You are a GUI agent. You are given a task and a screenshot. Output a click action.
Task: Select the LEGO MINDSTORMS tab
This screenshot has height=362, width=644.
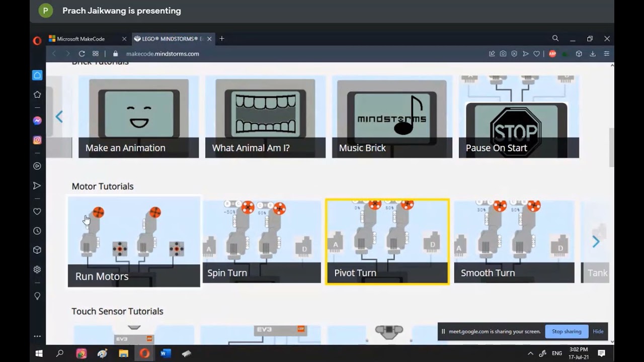(x=173, y=39)
